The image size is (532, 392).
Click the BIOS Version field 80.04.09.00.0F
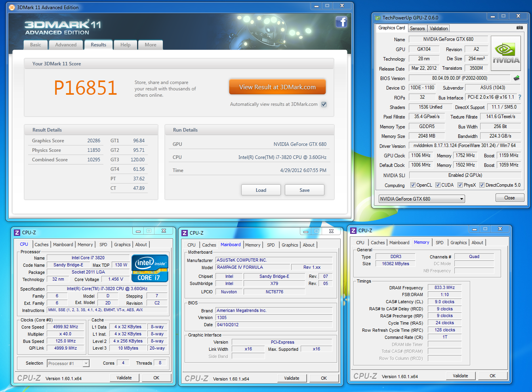[x=460, y=78]
